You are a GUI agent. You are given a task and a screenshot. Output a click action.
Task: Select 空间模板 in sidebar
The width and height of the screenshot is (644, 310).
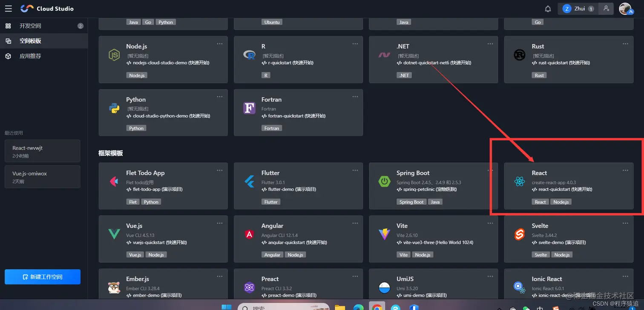[44, 41]
